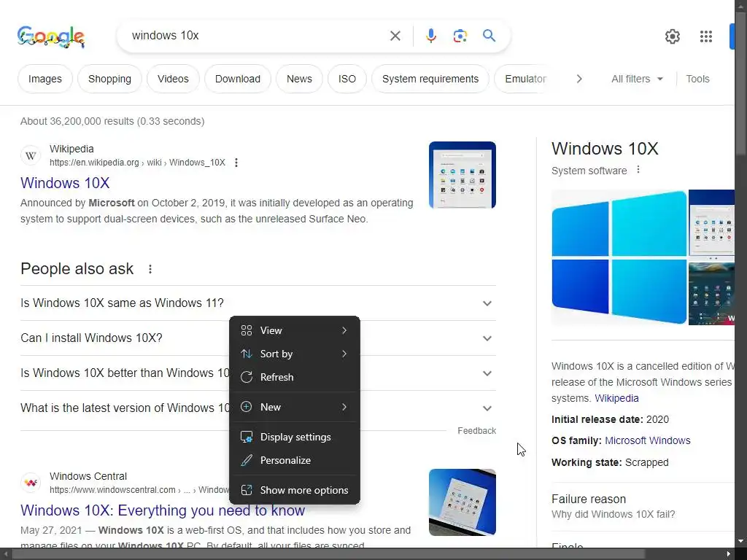
Task: Click the Feedback link
Action: tap(476, 431)
